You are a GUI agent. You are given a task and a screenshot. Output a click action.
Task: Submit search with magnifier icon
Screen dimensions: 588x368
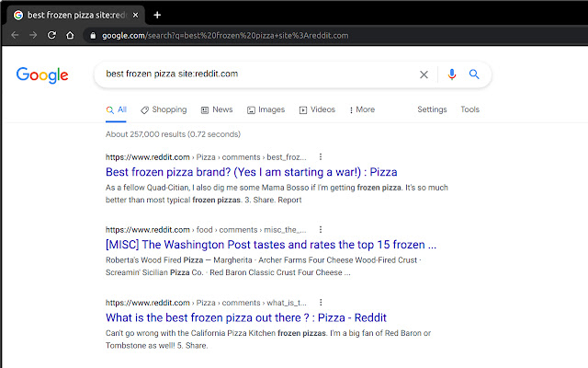coord(474,75)
